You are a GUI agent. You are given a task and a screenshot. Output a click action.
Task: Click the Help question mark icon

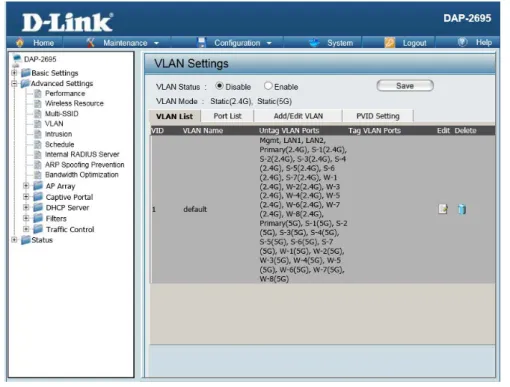tap(462, 42)
